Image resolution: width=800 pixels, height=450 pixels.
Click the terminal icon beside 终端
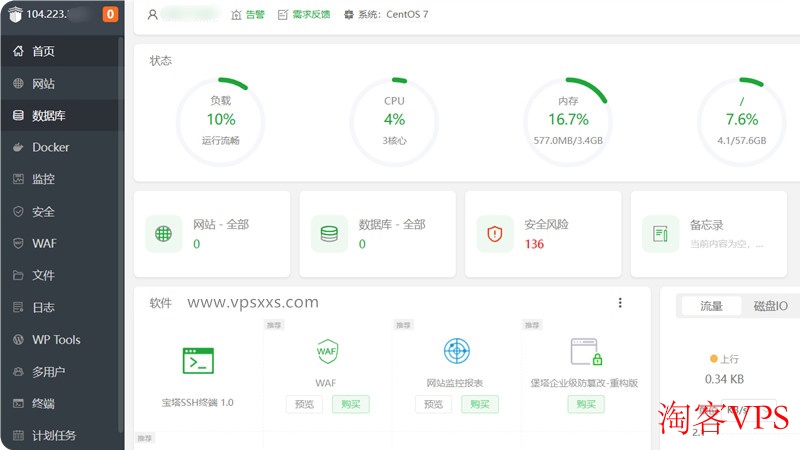point(18,404)
